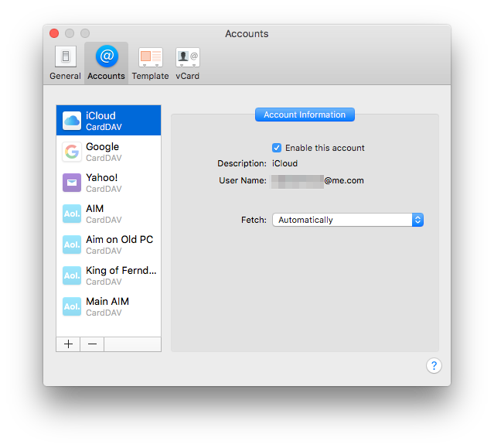Select the iCloud cloud account icon

(x=72, y=121)
